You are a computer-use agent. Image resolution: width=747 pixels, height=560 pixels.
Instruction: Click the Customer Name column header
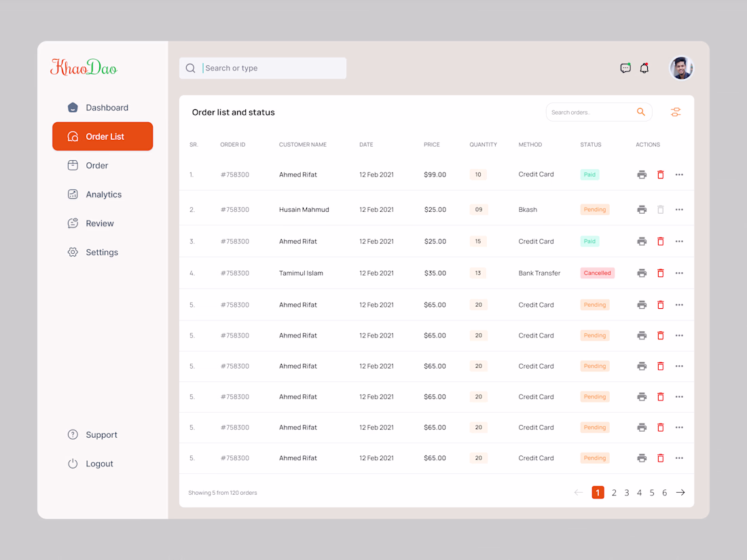[302, 145]
